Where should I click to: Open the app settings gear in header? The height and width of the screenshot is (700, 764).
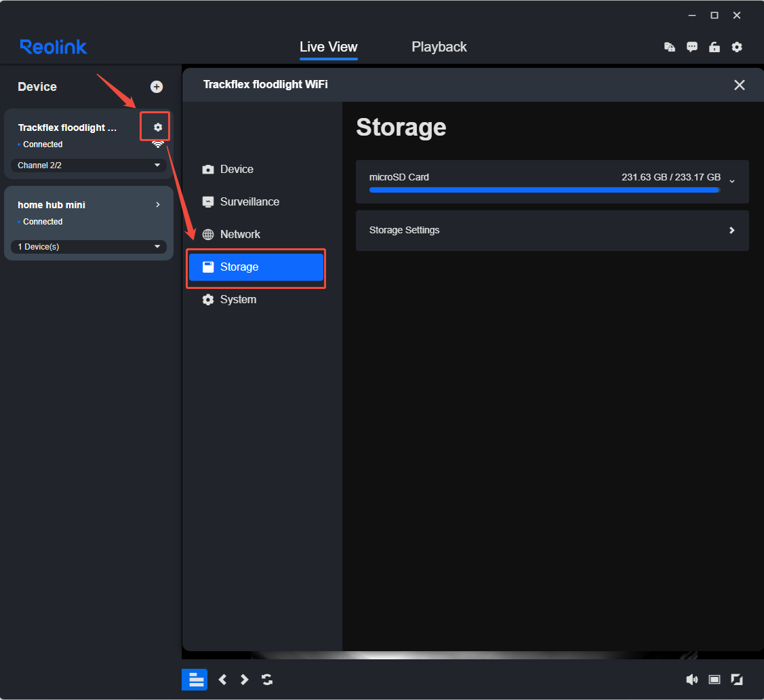pos(737,47)
